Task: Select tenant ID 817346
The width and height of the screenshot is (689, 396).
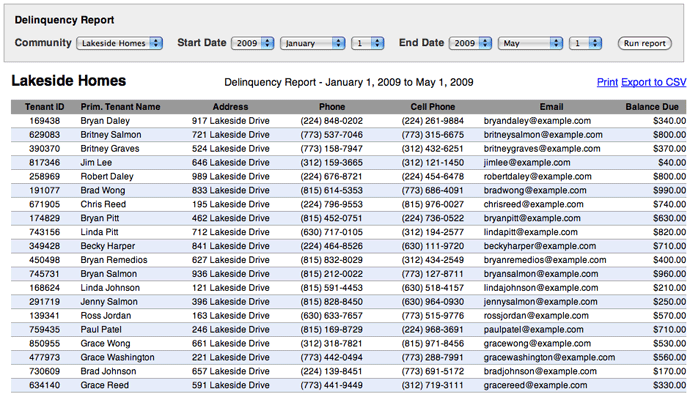Action: 44,163
